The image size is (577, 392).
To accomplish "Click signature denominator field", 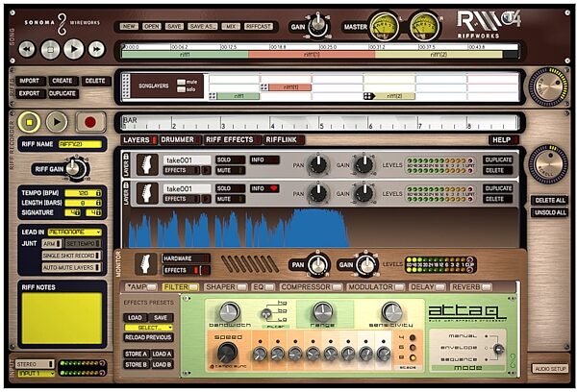I will pos(93,213).
